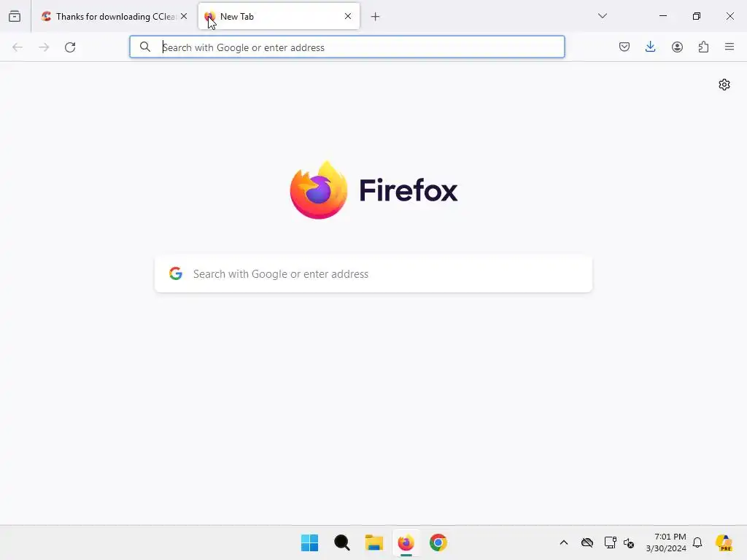Open the network status tray icon
Image resolution: width=747 pixels, height=560 pixels.
611,542
